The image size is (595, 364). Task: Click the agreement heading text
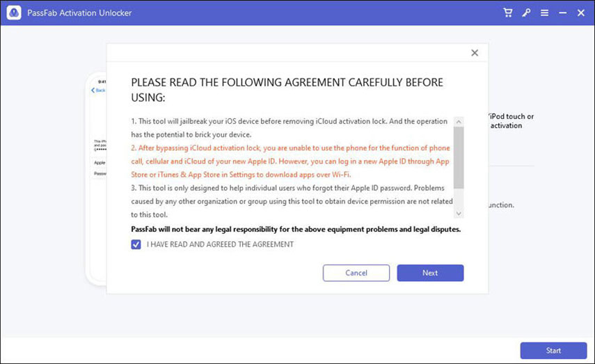point(287,90)
